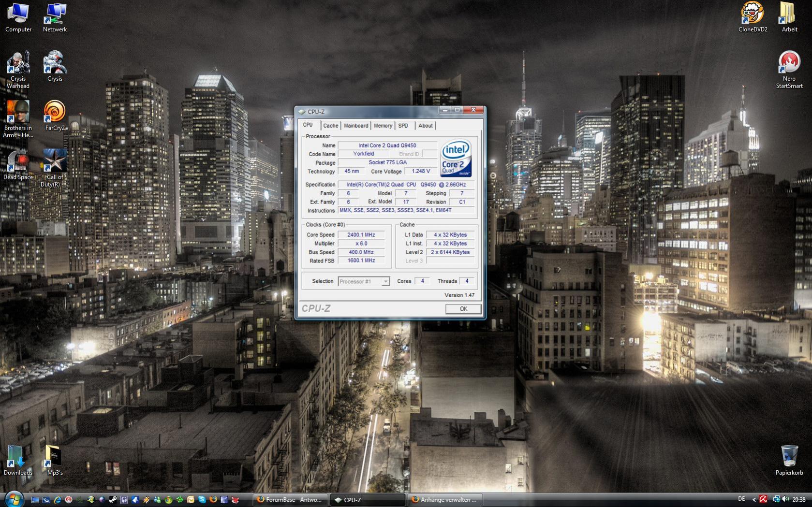Click the CPU-Z title bar icon
The width and height of the screenshot is (812, 507).
click(x=302, y=112)
